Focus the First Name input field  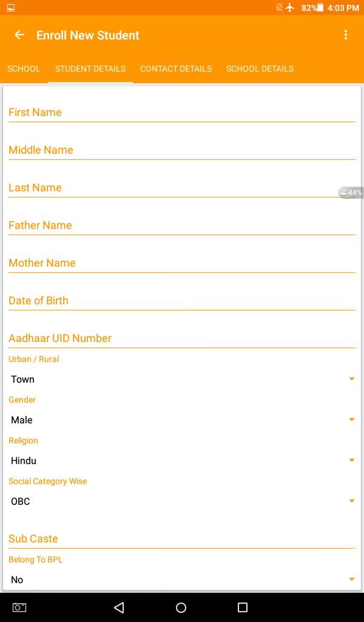pyautogui.click(x=181, y=112)
